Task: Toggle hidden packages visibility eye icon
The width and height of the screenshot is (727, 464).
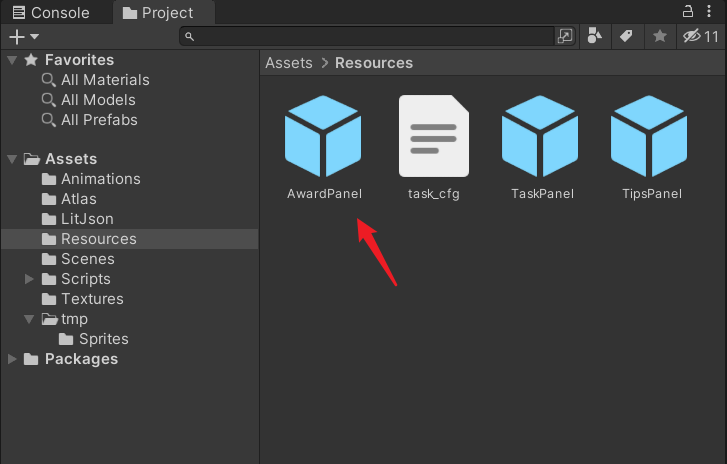Action: point(701,36)
